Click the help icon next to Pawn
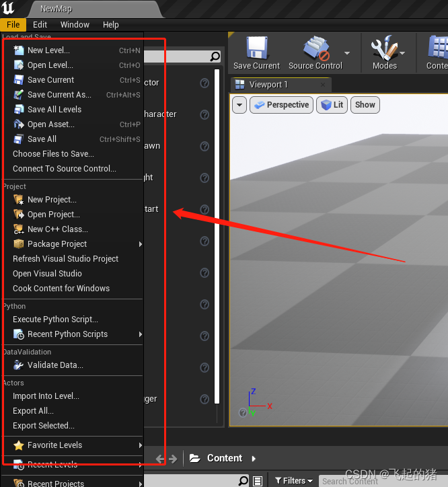448x487 pixels. click(x=204, y=146)
